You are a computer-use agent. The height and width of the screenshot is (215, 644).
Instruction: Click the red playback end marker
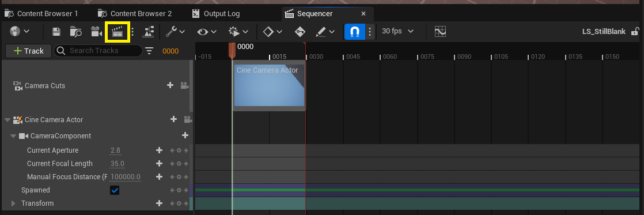[x=305, y=44]
